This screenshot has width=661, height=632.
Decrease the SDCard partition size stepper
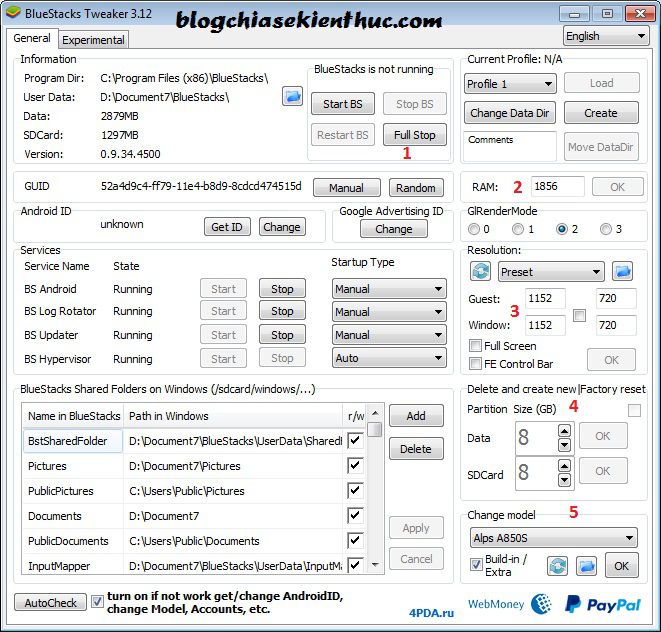pyautogui.click(x=564, y=480)
